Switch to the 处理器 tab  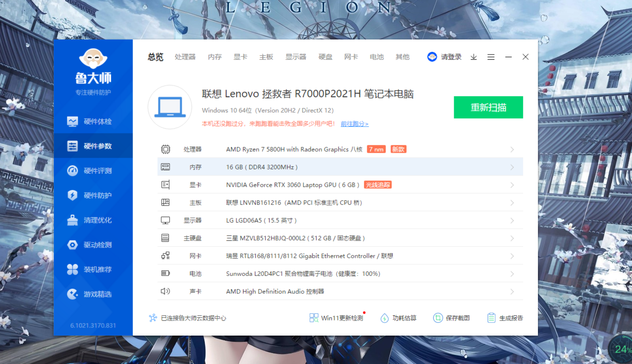[185, 57]
